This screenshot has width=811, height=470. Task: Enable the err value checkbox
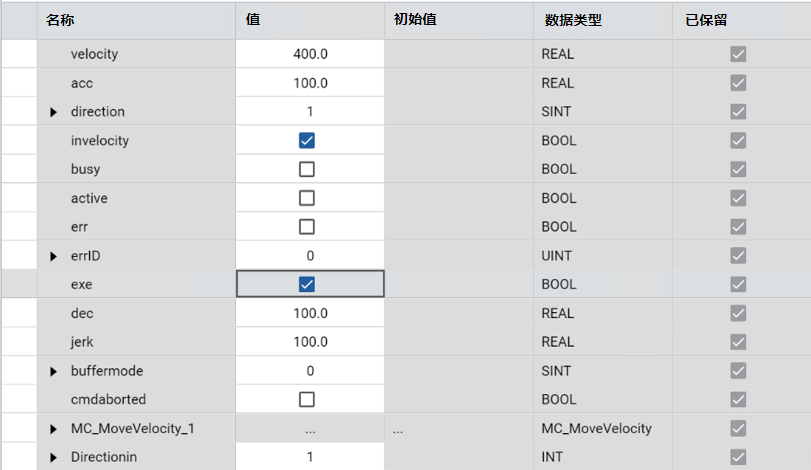(307, 227)
